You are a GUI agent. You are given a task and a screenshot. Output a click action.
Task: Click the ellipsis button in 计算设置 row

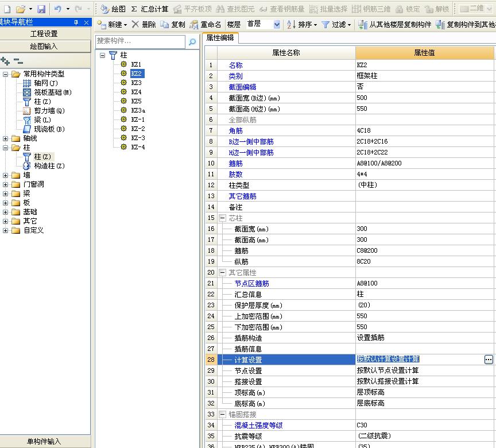[489, 360]
